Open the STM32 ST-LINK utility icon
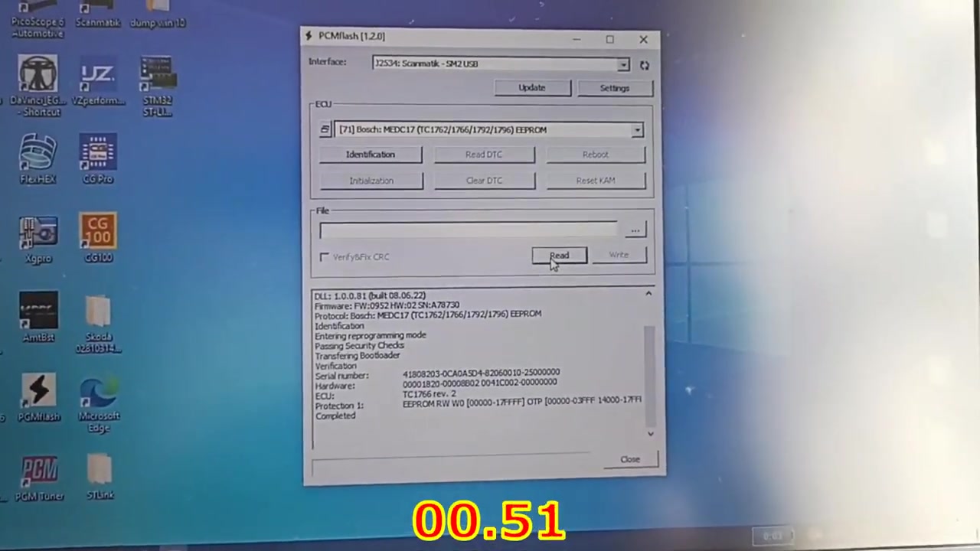 point(158,86)
